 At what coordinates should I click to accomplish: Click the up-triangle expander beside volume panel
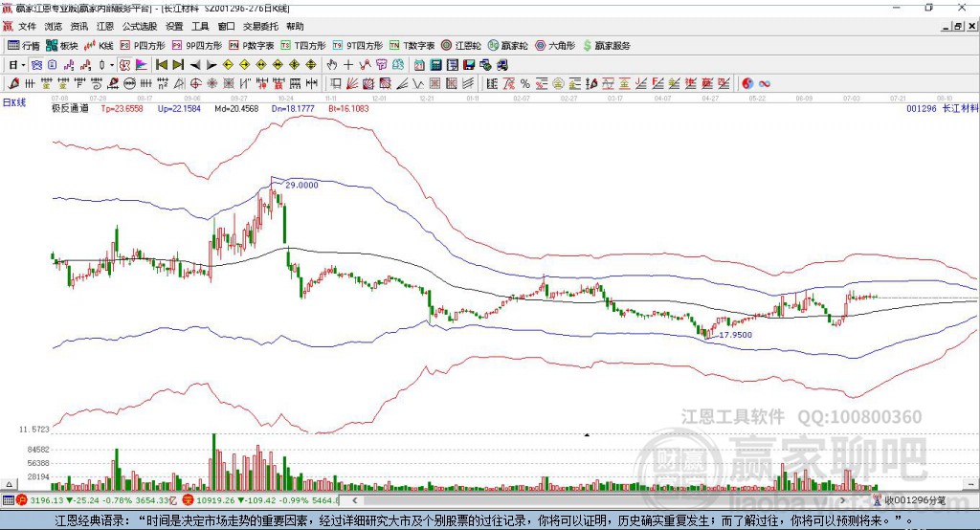9,484
